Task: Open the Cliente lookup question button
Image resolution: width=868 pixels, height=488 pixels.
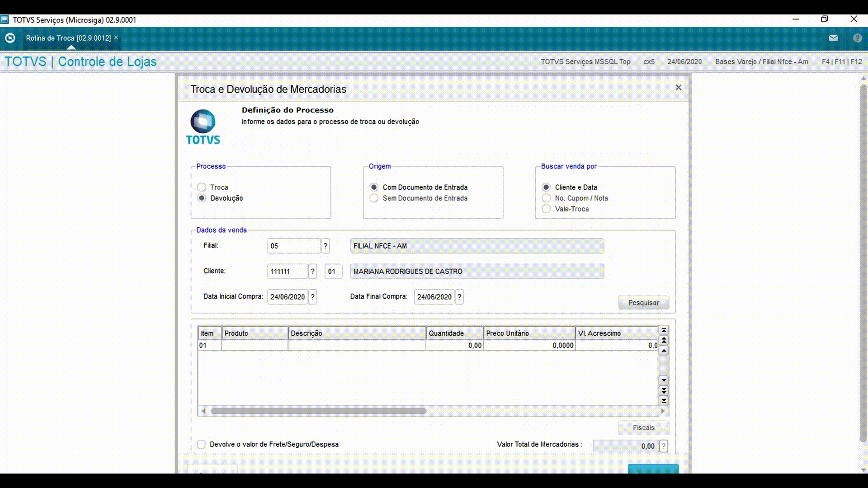Action: click(312, 271)
